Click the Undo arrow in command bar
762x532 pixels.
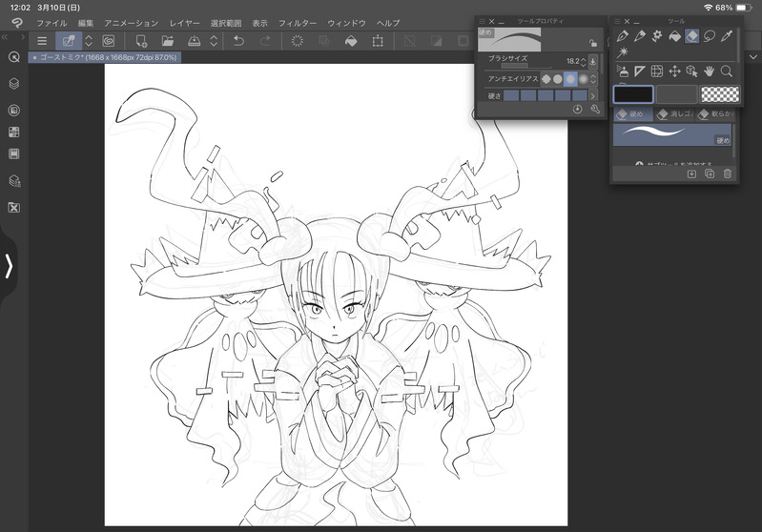point(238,41)
